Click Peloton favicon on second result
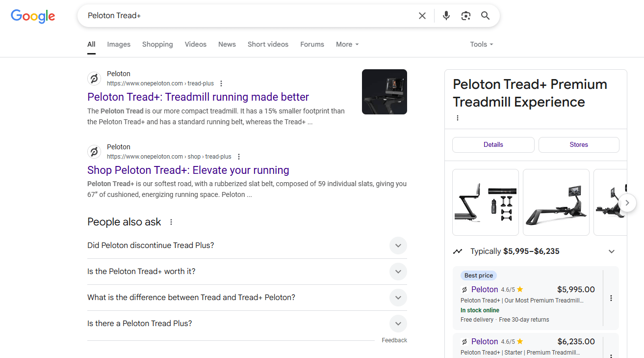Viewport: 644px width, 358px height. tap(94, 152)
